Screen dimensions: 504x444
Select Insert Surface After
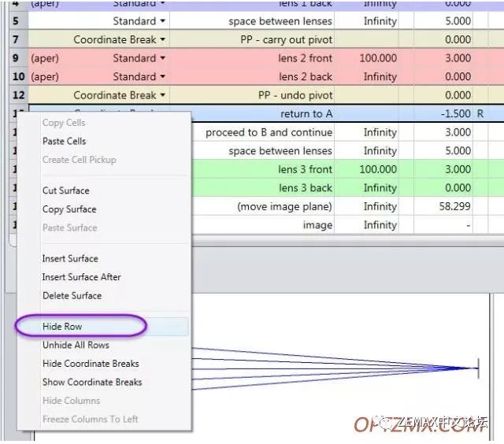(81, 277)
